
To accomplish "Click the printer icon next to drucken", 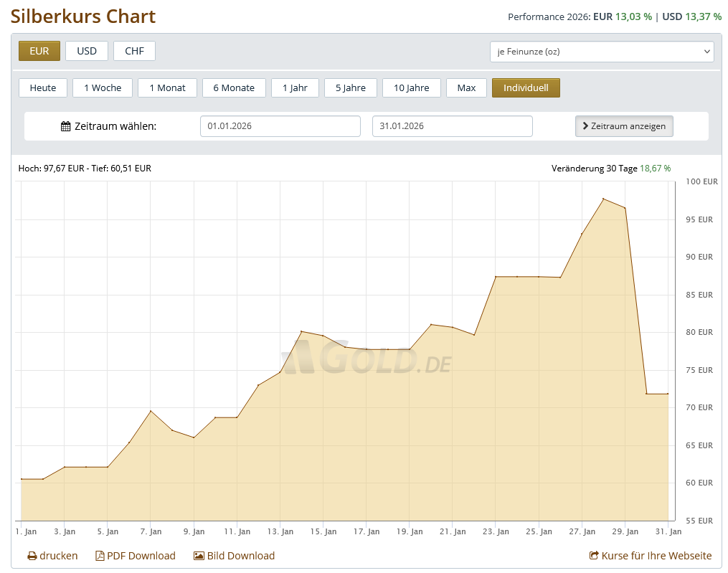I will (x=32, y=556).
